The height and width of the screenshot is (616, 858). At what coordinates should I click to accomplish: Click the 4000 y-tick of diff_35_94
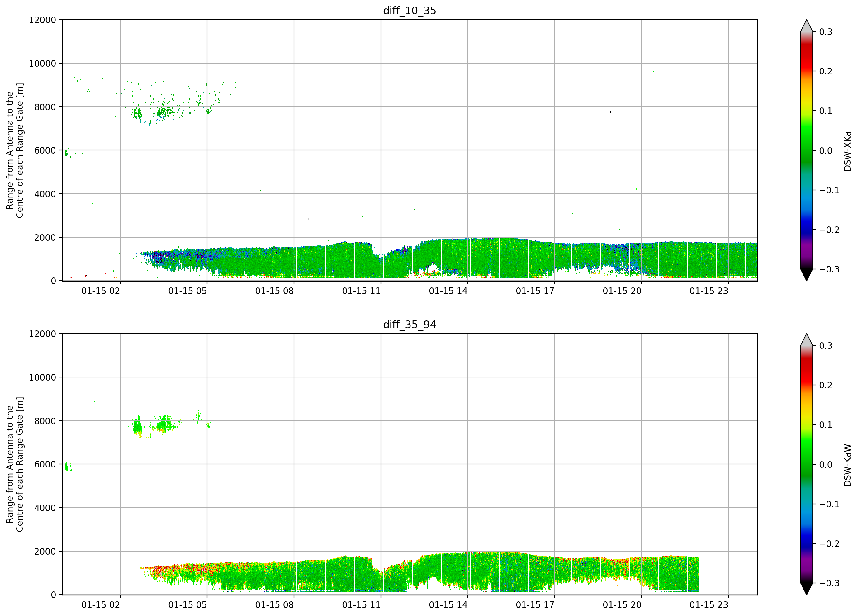(x=45, y=508)
